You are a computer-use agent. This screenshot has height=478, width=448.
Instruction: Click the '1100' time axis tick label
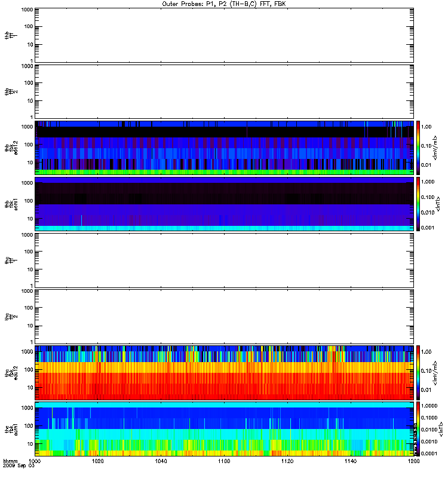point(224,461)
